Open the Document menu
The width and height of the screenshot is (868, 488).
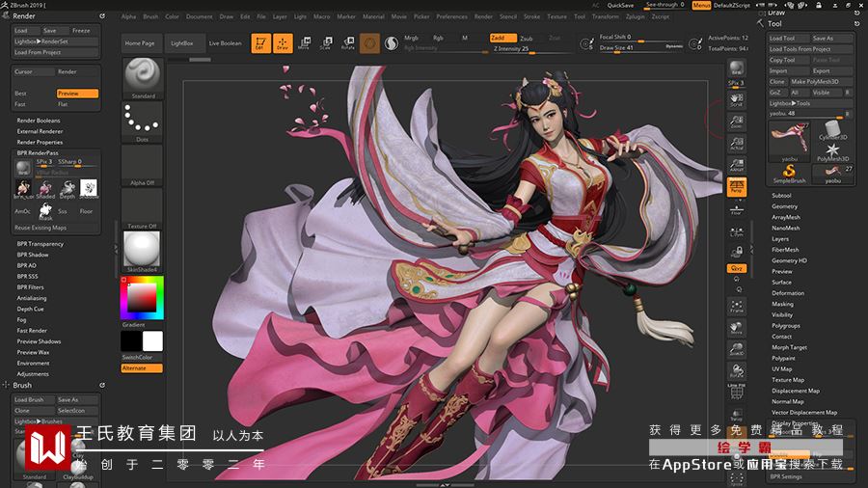(x=200, y=16)
